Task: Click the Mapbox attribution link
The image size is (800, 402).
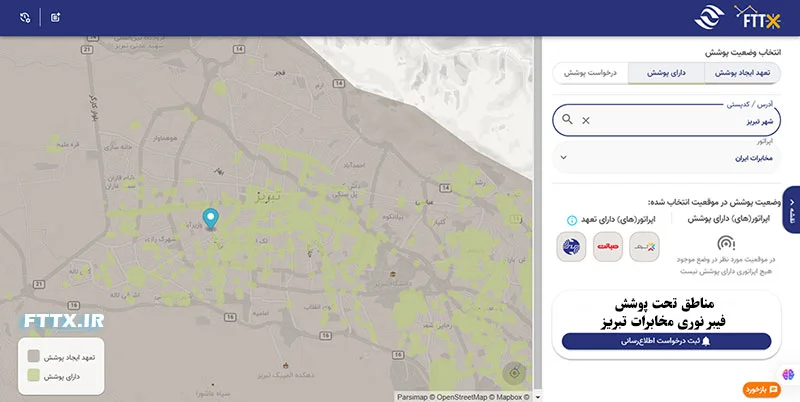Action: pyautogui.click(x=509, y=397)
